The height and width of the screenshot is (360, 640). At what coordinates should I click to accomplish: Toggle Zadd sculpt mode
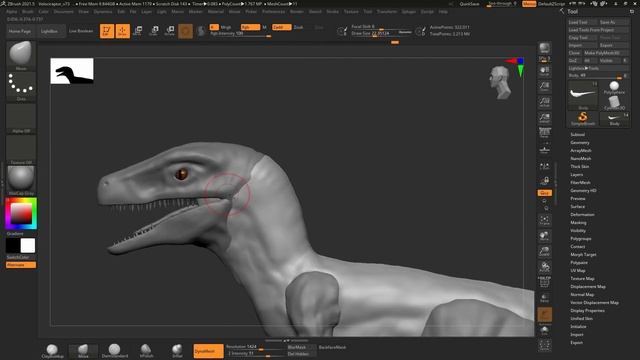[x=282, y=27]
